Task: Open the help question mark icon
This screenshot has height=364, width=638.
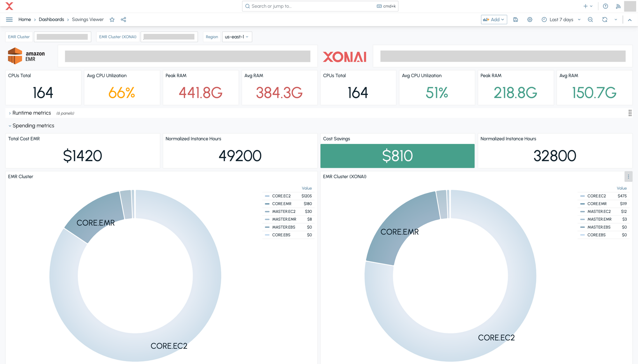Action: (605, 6)
